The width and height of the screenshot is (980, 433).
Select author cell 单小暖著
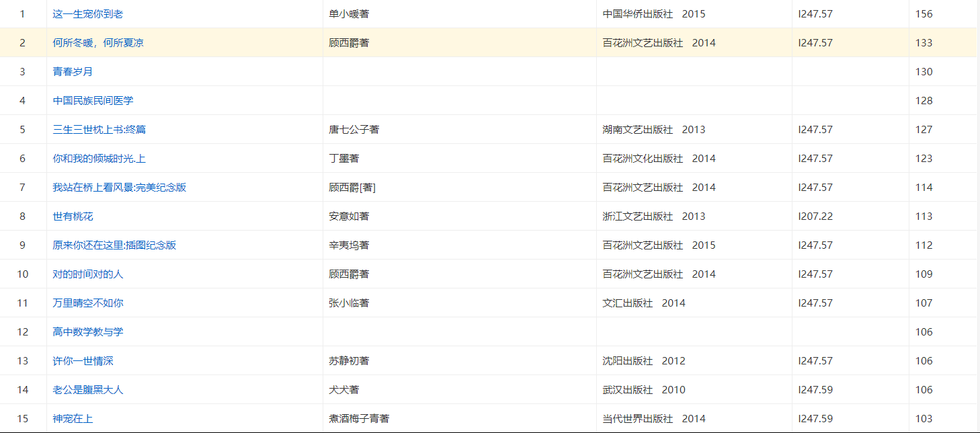pos(349,13)
